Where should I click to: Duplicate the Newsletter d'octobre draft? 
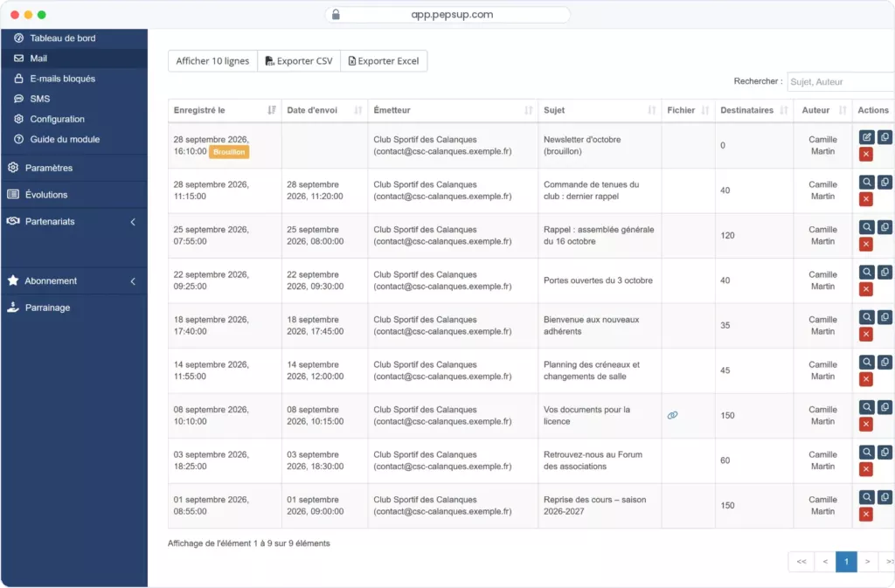[x=885, y=137]
